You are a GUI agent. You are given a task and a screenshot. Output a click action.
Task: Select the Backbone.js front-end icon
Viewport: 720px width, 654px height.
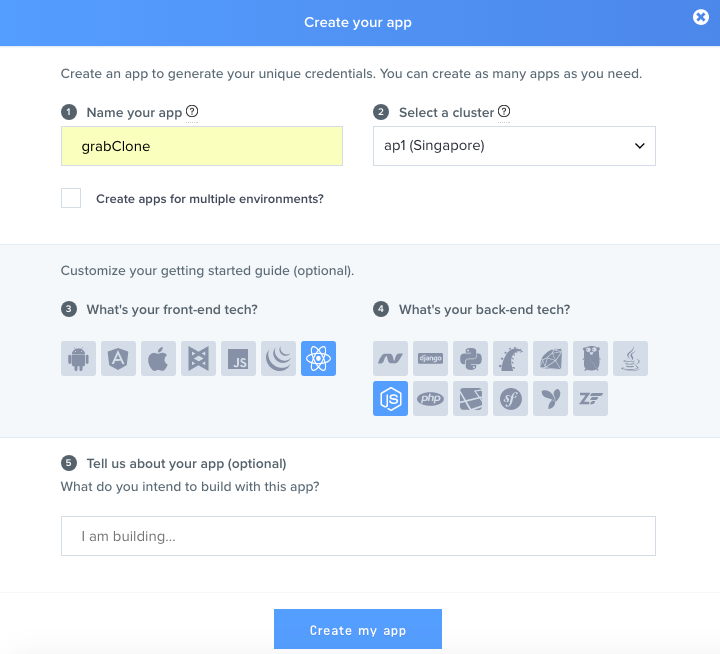pyautogui.click(x=198, y=358)
